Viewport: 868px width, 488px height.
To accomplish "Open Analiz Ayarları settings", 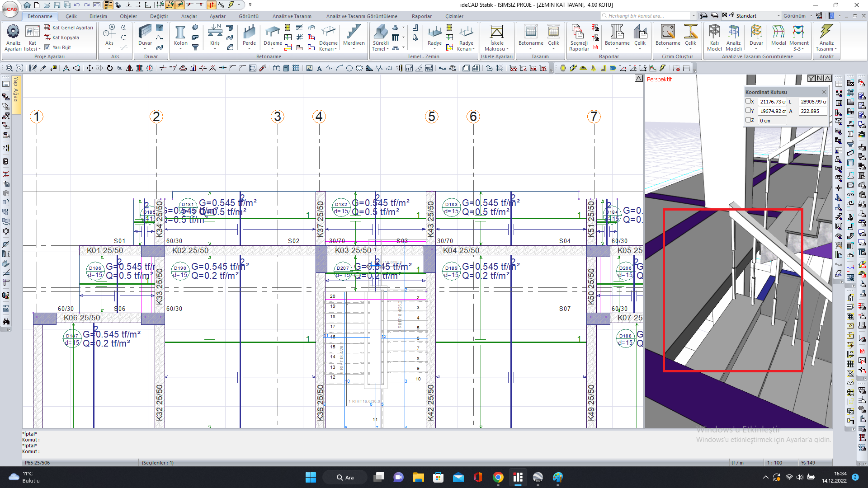I will (x=13, y=38).
